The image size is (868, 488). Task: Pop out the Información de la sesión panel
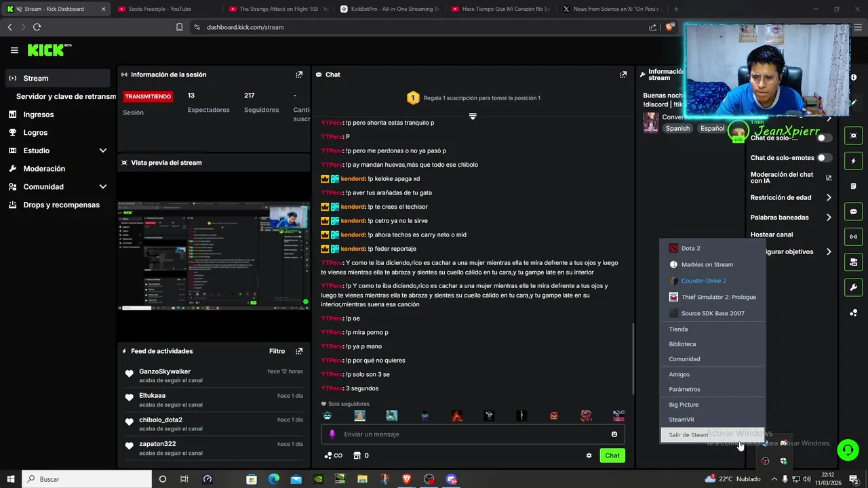299,75
